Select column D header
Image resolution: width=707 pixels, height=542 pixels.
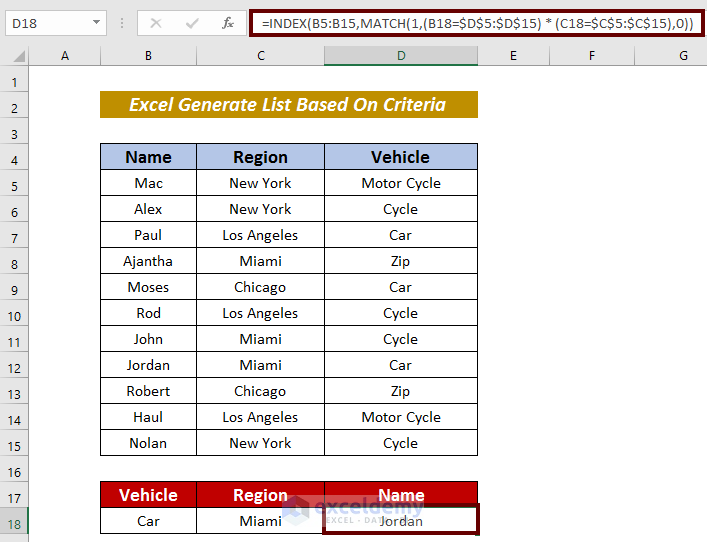click(x=400, y=56)
